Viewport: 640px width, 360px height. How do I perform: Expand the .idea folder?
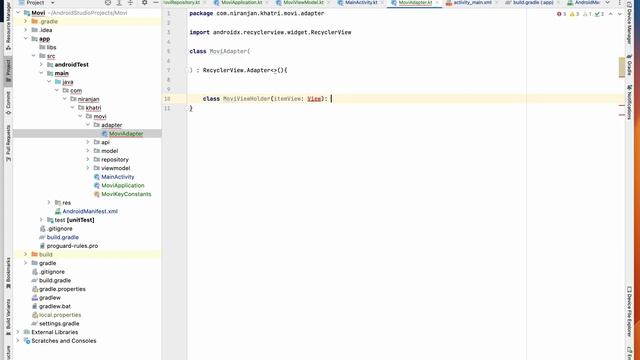tap(26, 30)
